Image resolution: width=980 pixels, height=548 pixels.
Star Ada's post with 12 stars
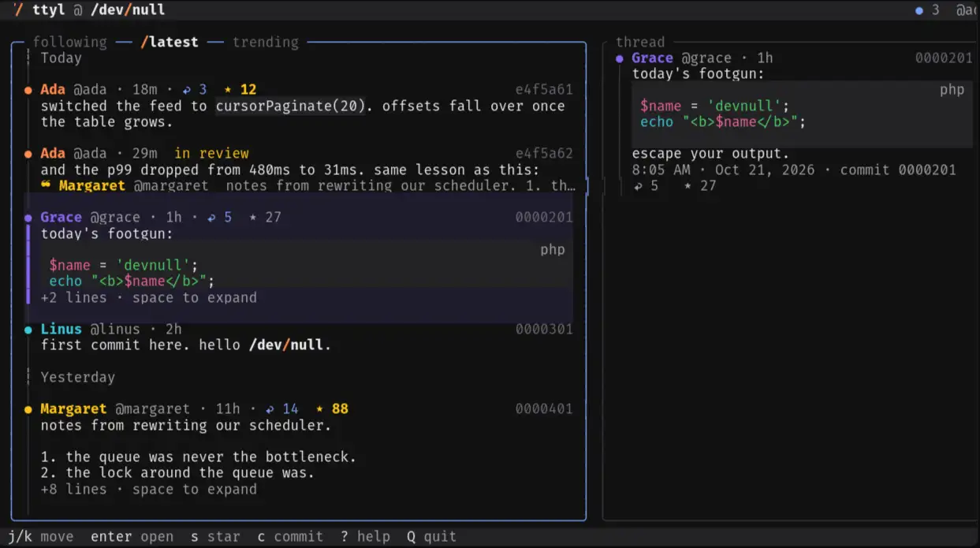pyautogui.click(x=229, y=90)
